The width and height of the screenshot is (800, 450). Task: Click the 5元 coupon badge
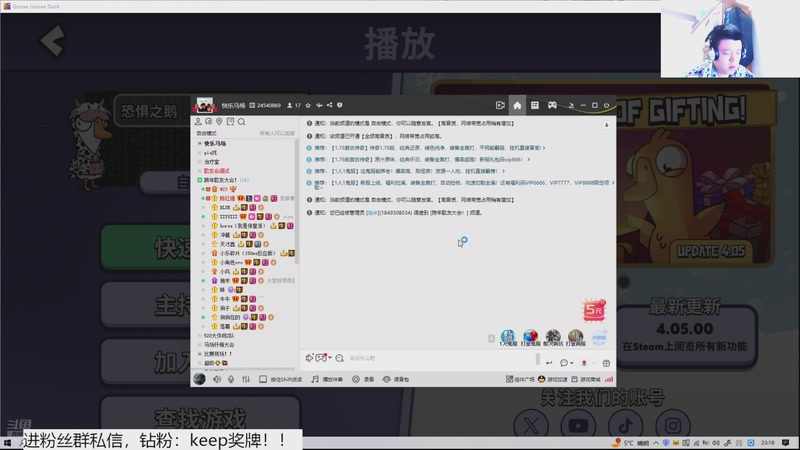[x=594, y=310]
